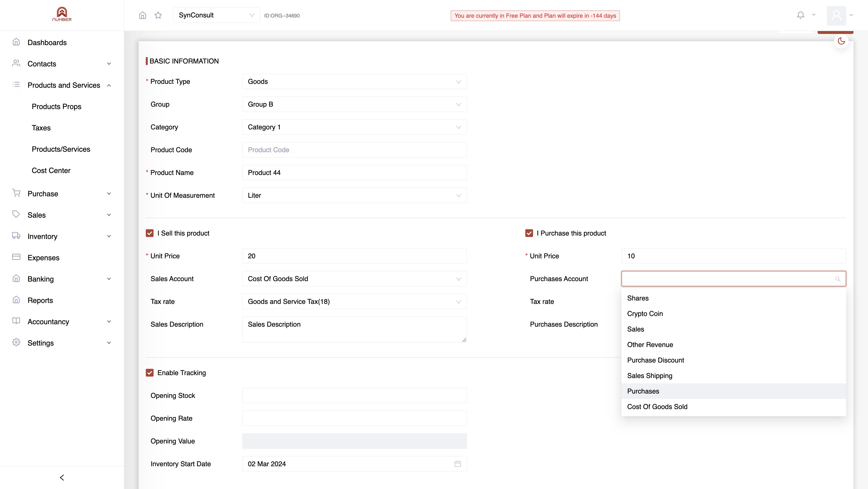Toggle dark mode moon icon

pos(841,41)
